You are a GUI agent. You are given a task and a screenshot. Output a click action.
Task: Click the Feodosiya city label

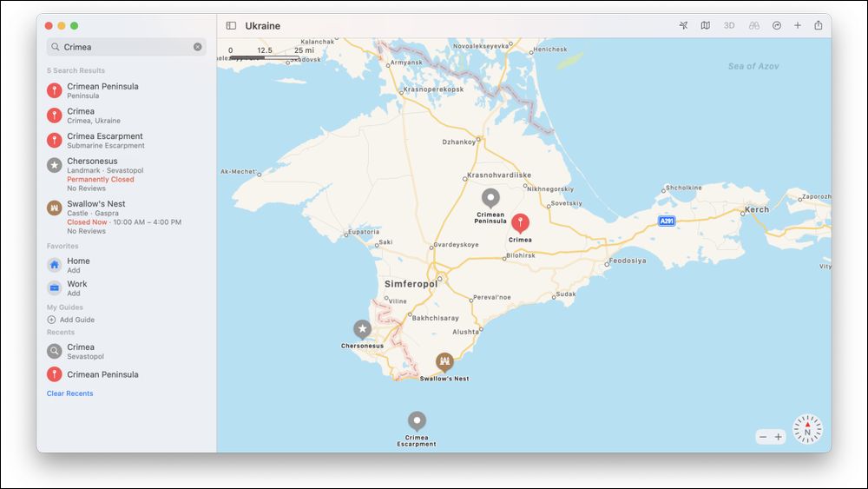(x=628, y=261)
